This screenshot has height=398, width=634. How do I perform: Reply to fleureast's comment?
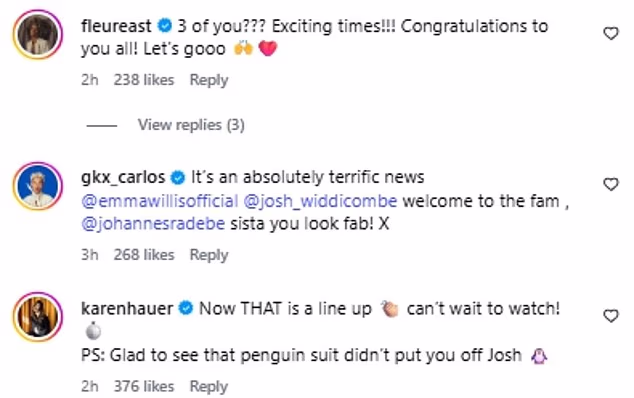[x=209, y=80]
